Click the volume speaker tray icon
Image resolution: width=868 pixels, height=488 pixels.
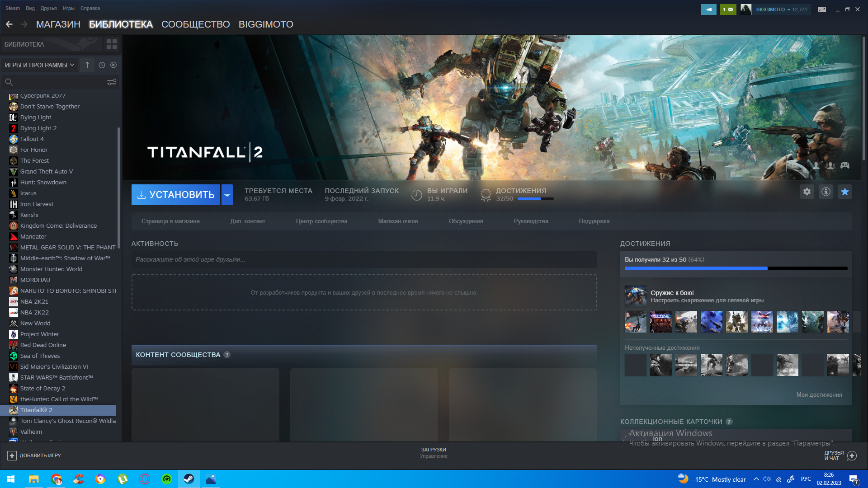[767, 479]
